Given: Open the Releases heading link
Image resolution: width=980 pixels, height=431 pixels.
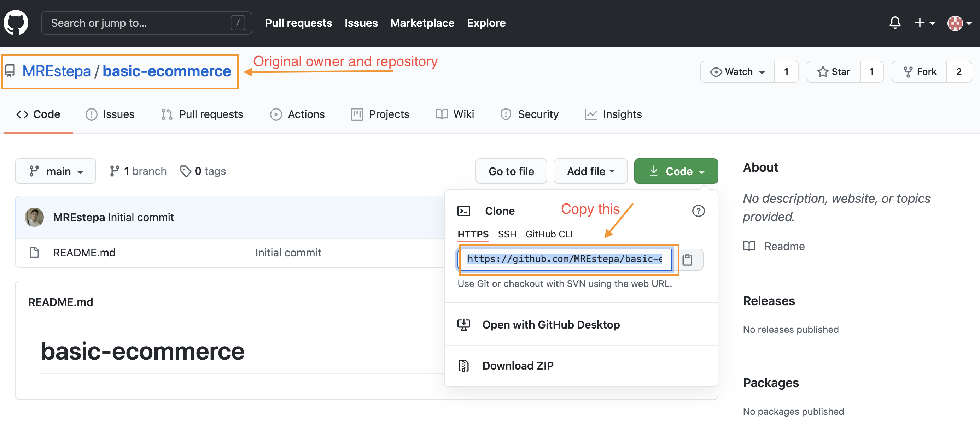Looking at the screenshot, I should [769, 301].
